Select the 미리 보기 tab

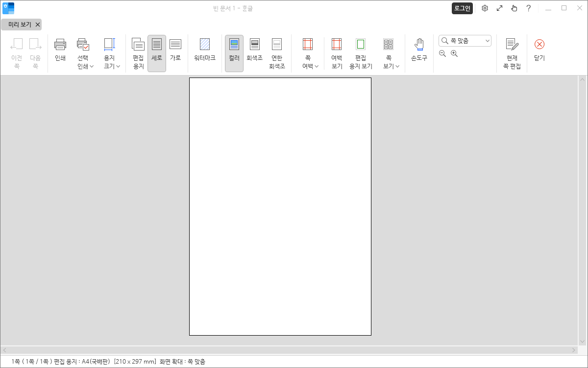(20, 25)
